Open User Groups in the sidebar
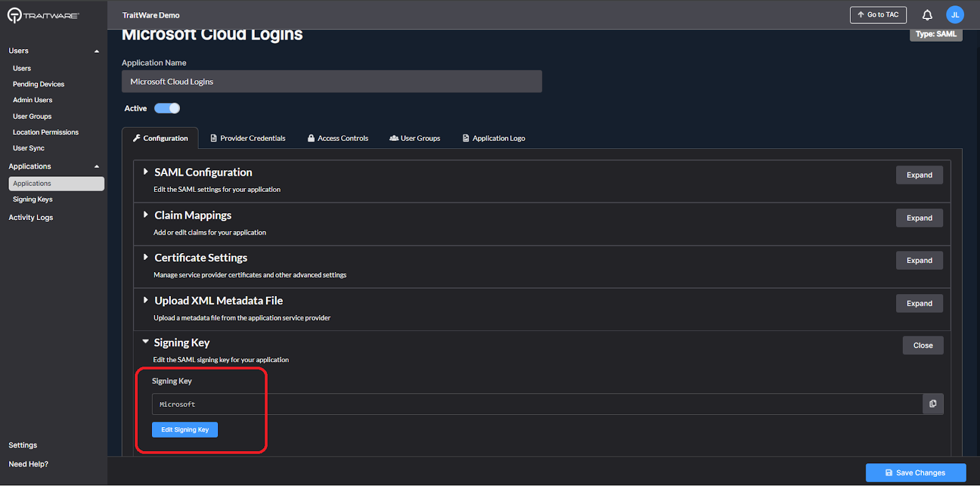Viewport: 980px width, 486px height. pyautogui.click(x=32, y=116)
